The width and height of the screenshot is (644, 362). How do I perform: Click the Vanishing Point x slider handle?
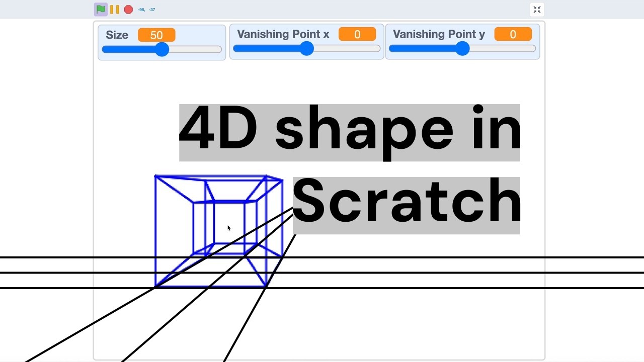click(306, 49)
